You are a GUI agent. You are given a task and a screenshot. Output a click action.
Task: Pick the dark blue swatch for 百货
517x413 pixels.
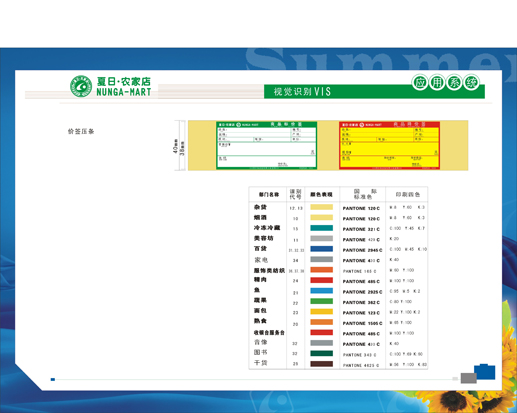322,249
